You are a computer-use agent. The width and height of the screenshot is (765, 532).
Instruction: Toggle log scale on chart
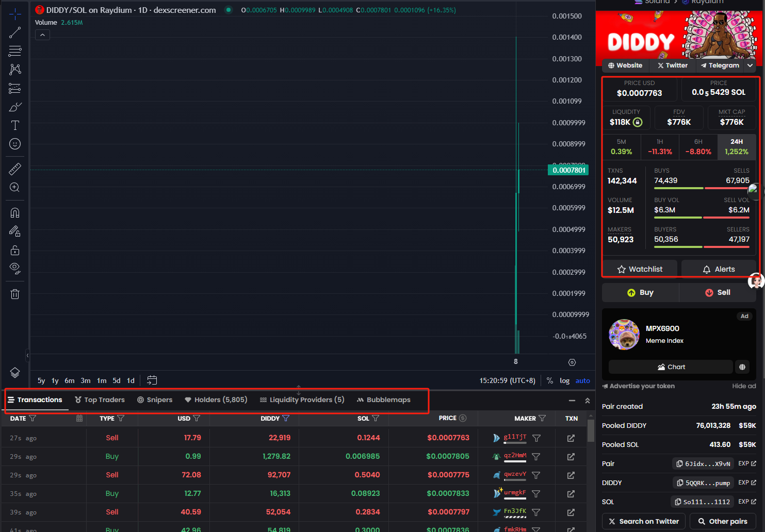click(x=564, y=380)
